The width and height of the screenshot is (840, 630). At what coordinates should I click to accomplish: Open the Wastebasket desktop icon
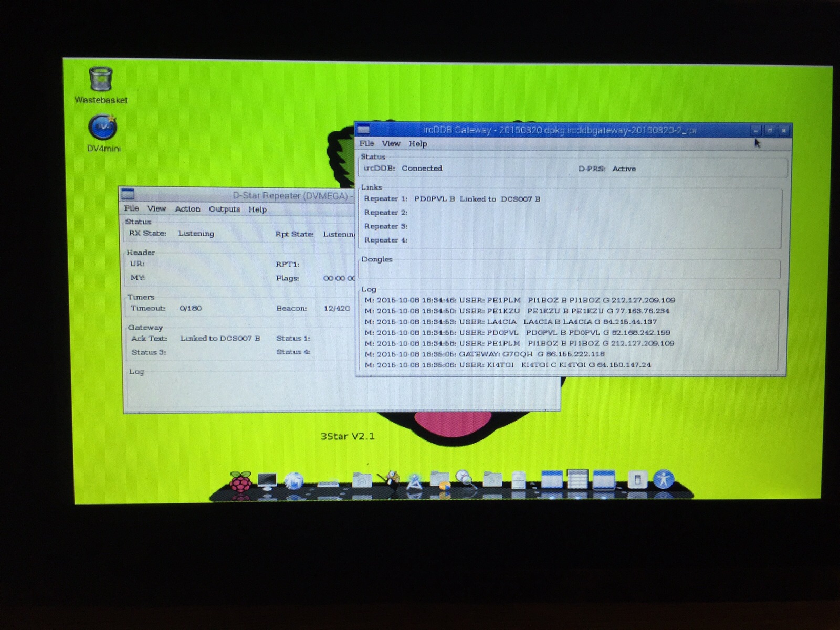coord(101,85)
